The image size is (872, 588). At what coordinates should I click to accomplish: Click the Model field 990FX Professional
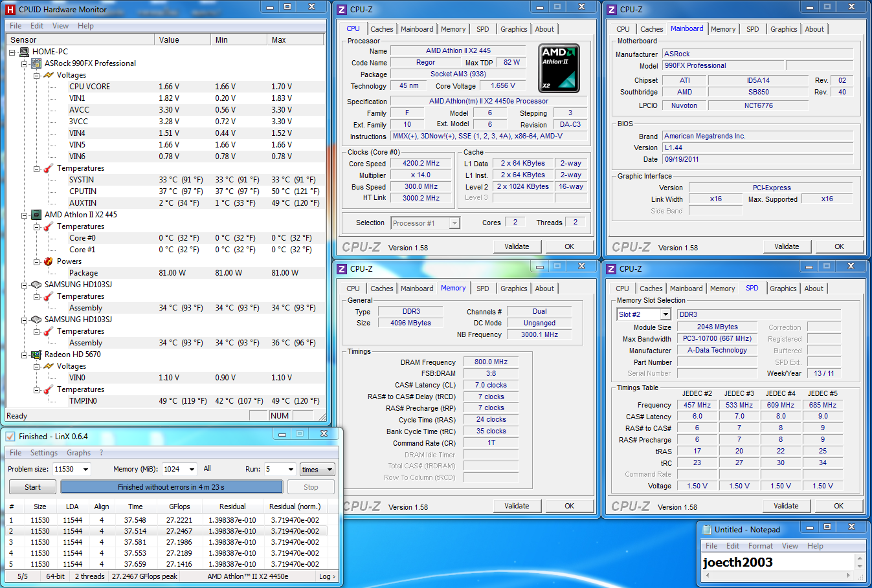[723, 65]
